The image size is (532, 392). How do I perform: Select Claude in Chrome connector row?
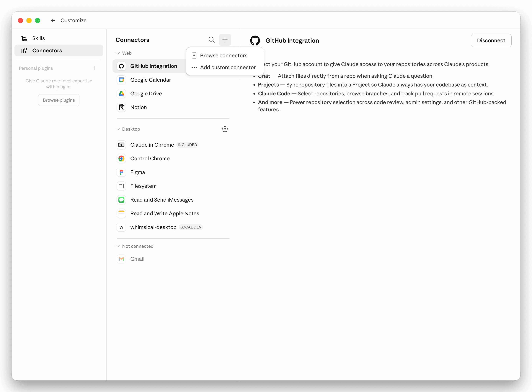click(x=173, y=145)
